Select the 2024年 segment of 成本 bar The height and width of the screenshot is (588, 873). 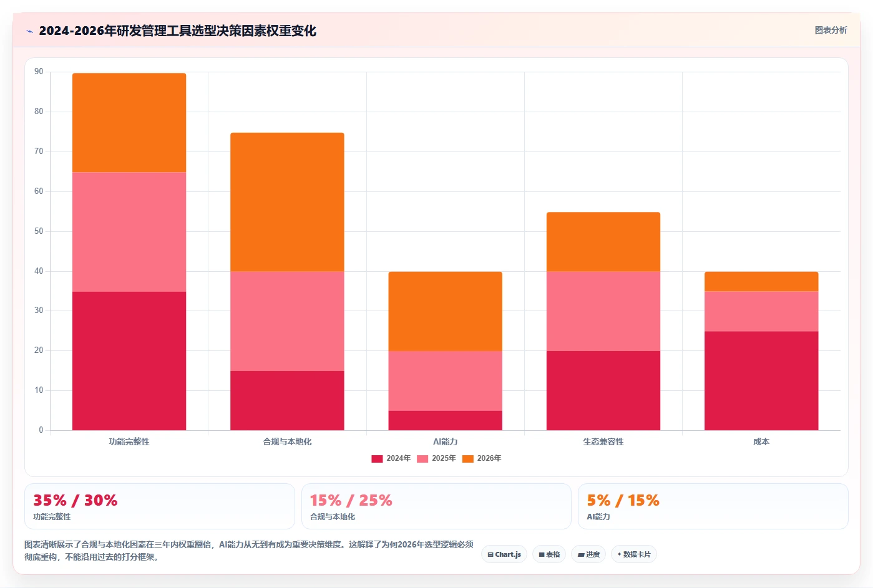pyautogui.click(x=761, y=381)
